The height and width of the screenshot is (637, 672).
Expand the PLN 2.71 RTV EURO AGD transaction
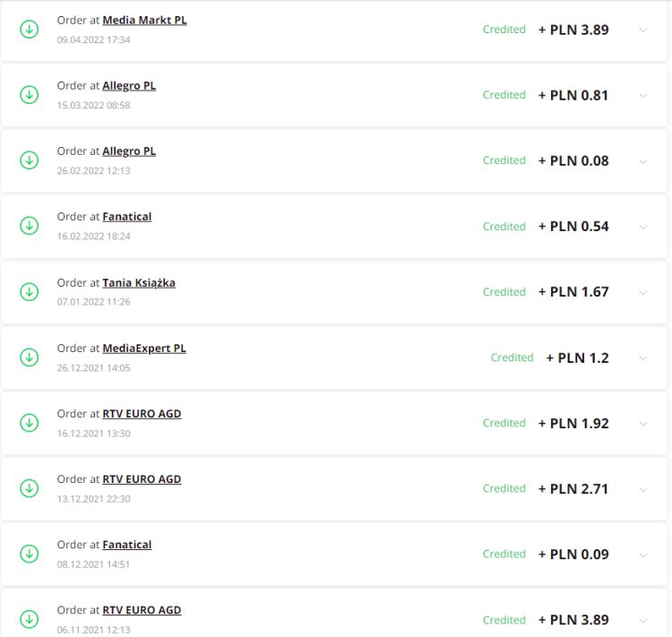[642, 489]
